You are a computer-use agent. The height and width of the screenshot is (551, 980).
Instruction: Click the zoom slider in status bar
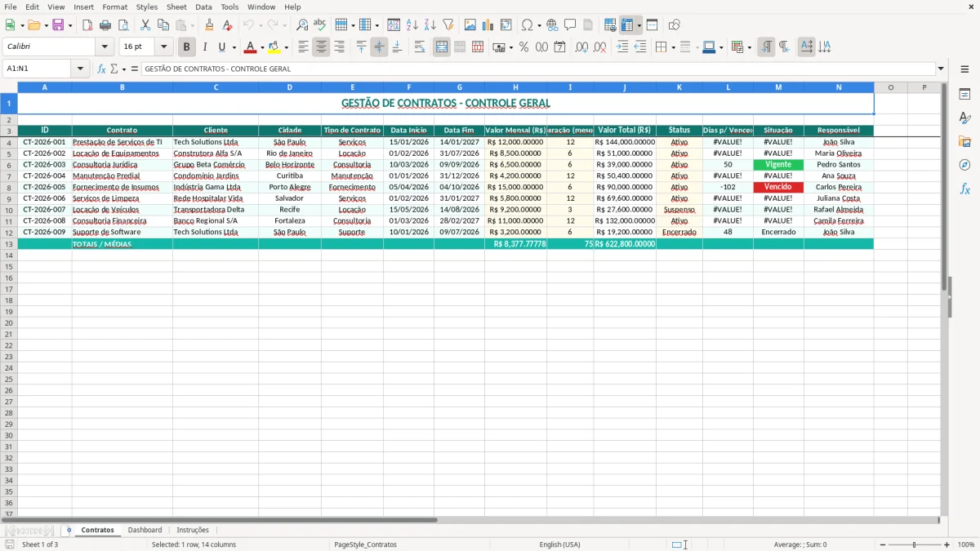tap(914, 544)
